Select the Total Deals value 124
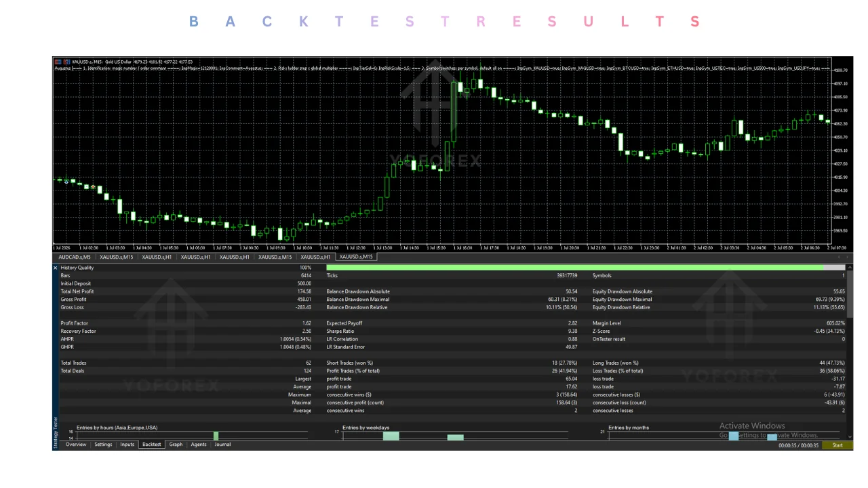Screen dimensions: 868x488 point(307,371)
